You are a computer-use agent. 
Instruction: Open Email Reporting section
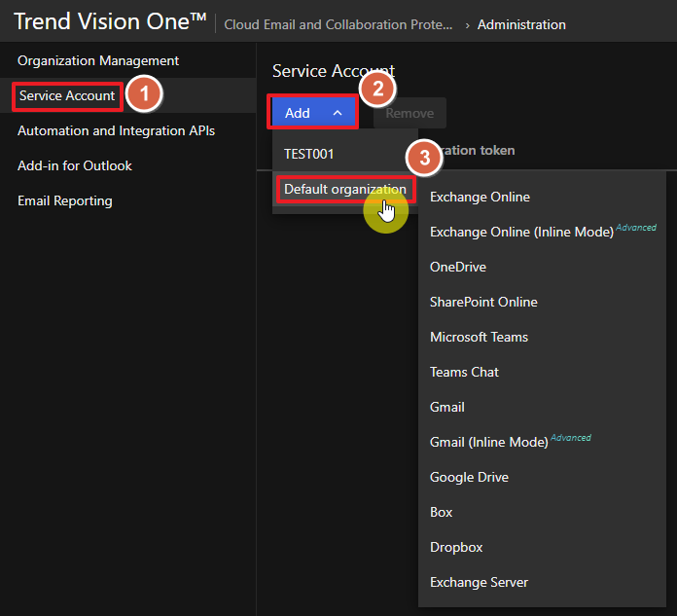pyautogui.click(x=65, y=200)
